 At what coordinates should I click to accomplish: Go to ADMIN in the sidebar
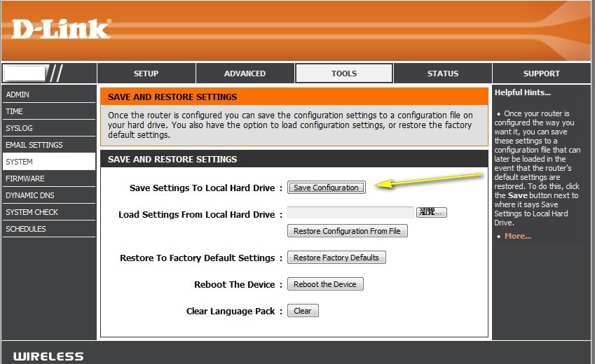(49, 94)
